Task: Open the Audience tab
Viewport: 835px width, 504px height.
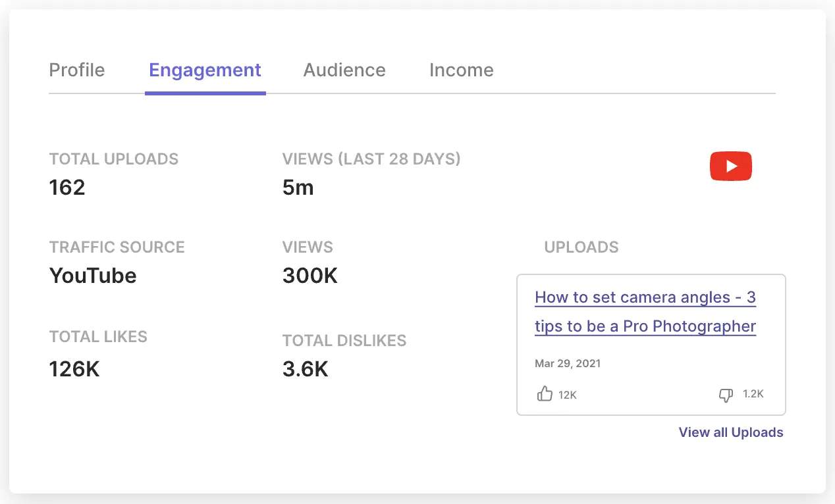Action: tap(344, 70)
